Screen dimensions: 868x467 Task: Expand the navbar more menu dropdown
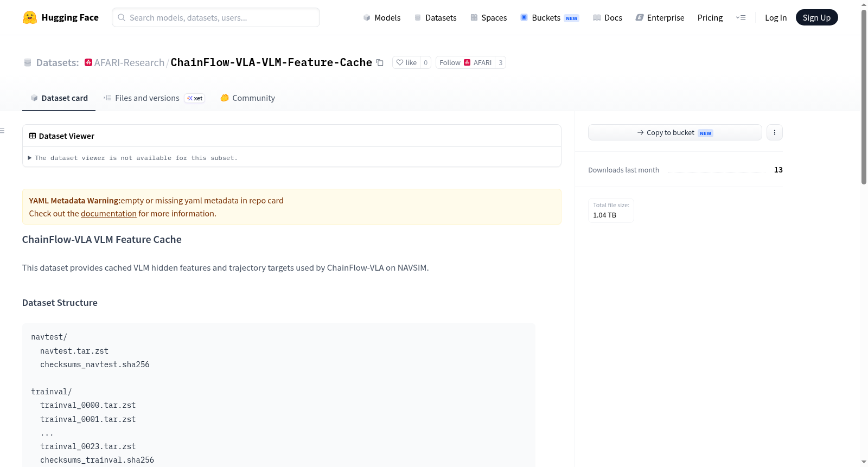click(x=741, y=17)
